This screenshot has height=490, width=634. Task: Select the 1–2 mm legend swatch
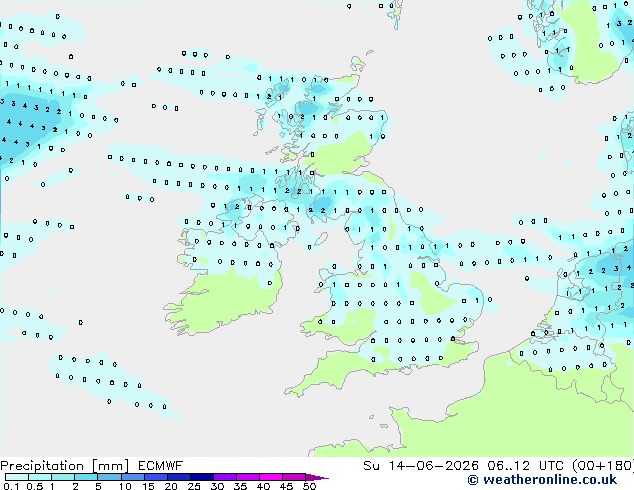63,477
